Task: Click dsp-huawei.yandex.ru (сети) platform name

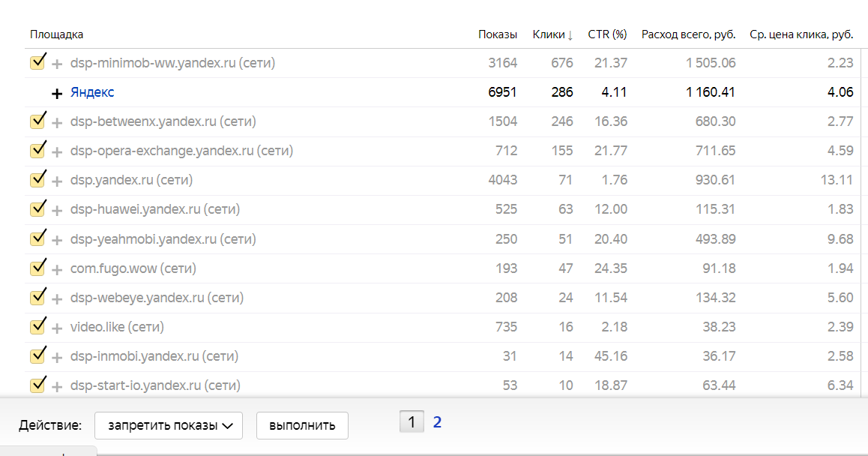Action: (x=155, y=209)
